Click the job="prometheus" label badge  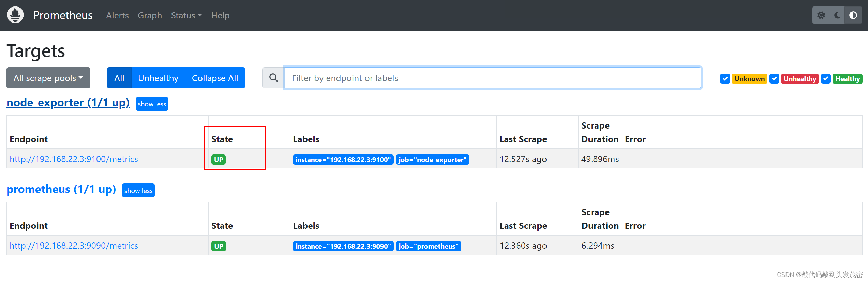point(429,246)
